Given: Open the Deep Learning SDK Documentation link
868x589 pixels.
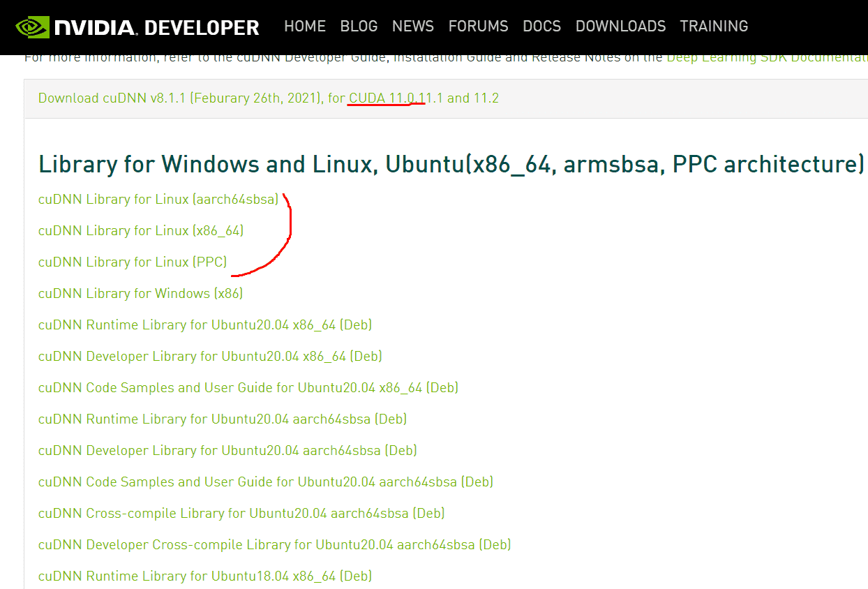Looking at the screenshot, I should [x=767, y=57].
